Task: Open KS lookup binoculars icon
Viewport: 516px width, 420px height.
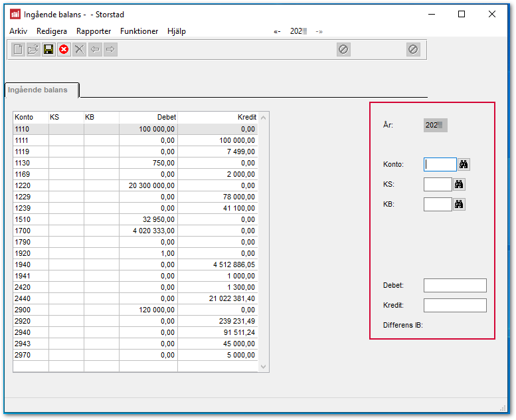Action: point(459,184)
